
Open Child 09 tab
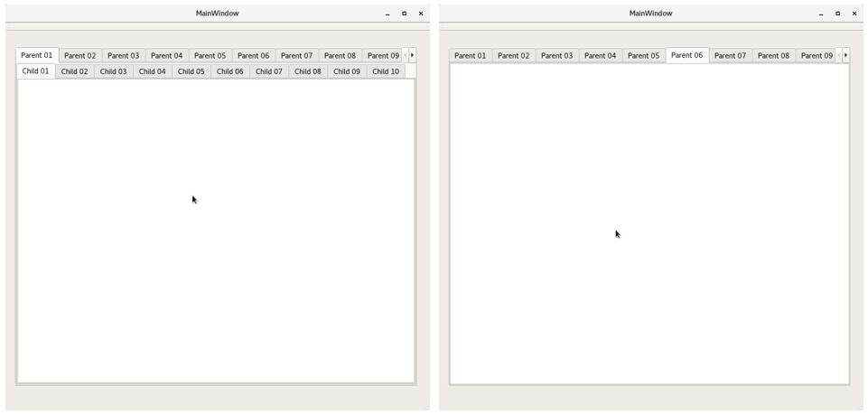347,71
